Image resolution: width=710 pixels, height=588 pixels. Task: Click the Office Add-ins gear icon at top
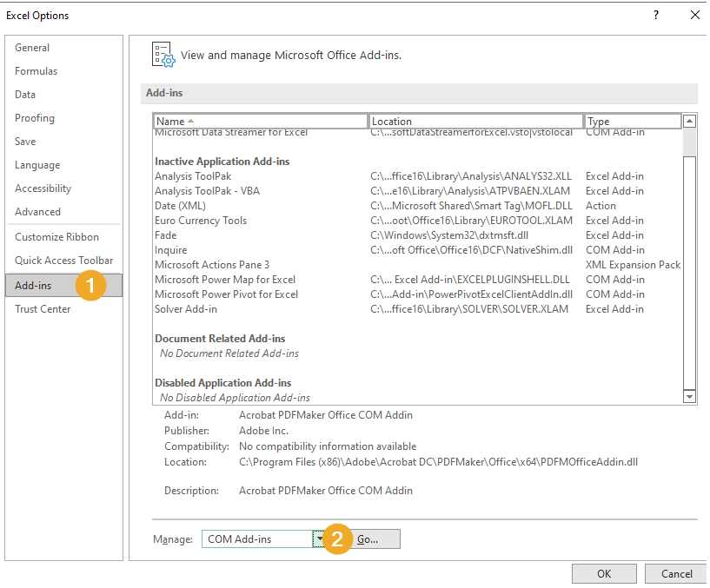(x=162, y=54)
